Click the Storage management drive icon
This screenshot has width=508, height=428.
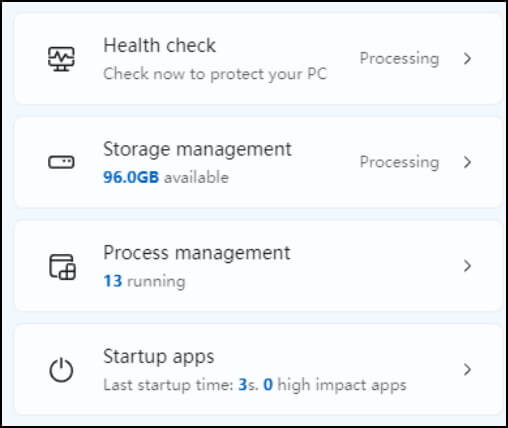coord(61,162)
